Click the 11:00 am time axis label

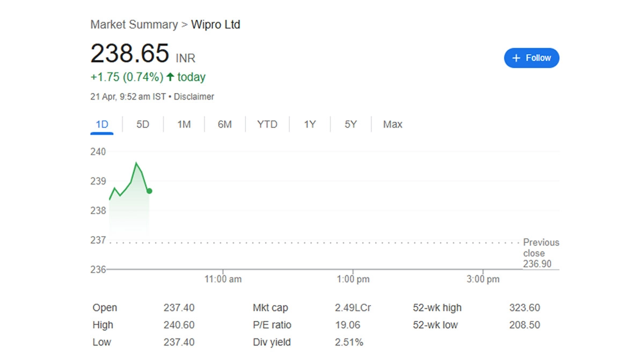(x=223, y=279)
